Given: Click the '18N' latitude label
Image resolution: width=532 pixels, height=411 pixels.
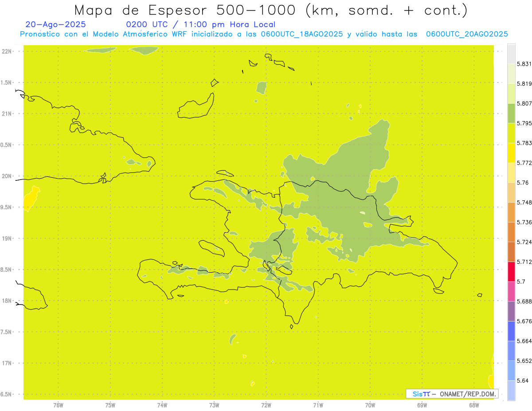Looking at the screenshot, I should click(6, 301).
